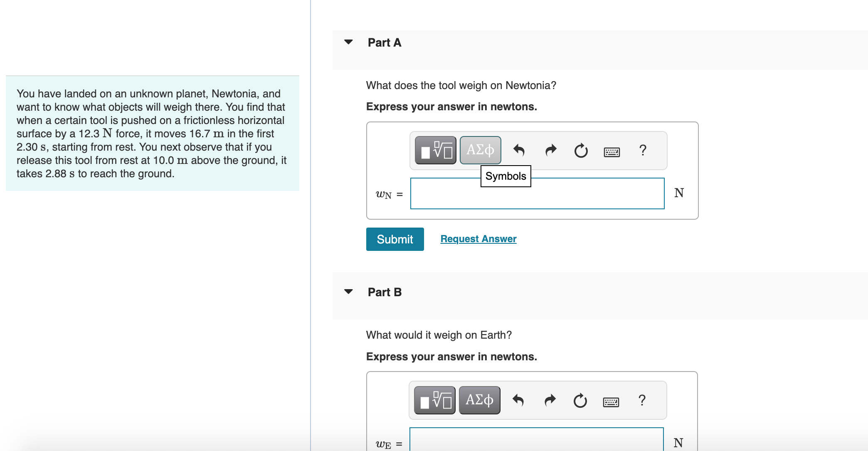This screenshot has height=451, width=868.
Task: Open keyboard shortcuts in Part B toolbar
Action: (x=611, y=402)
